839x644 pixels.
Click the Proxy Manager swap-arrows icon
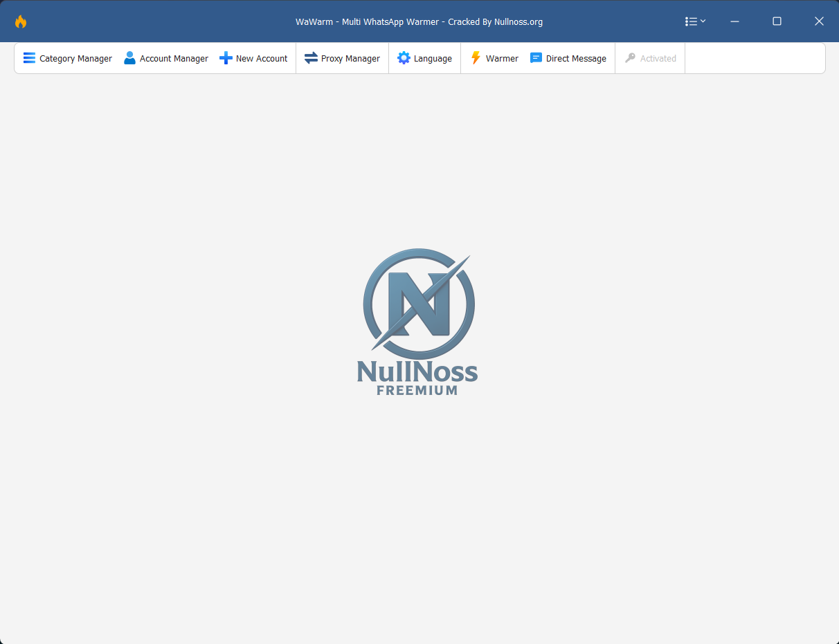pyautogui.click(x=311, y=58)
